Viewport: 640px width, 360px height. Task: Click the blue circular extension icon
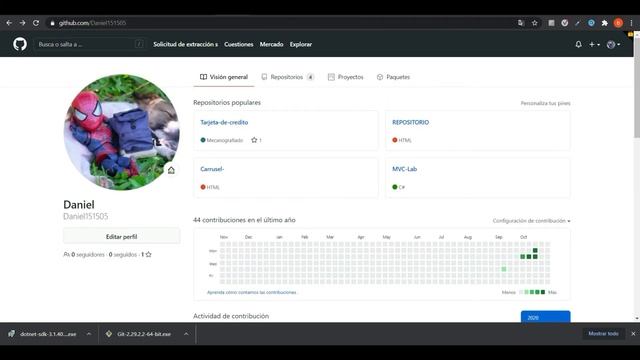coord(591,23)
